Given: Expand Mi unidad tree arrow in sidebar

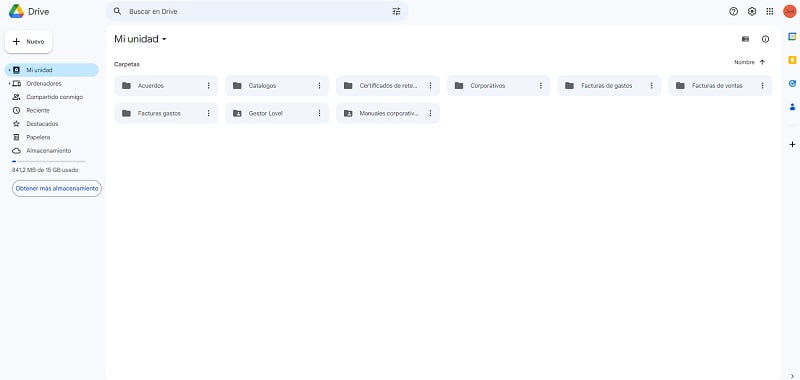Looking at the screenshot, I should [x=9, y=70].
